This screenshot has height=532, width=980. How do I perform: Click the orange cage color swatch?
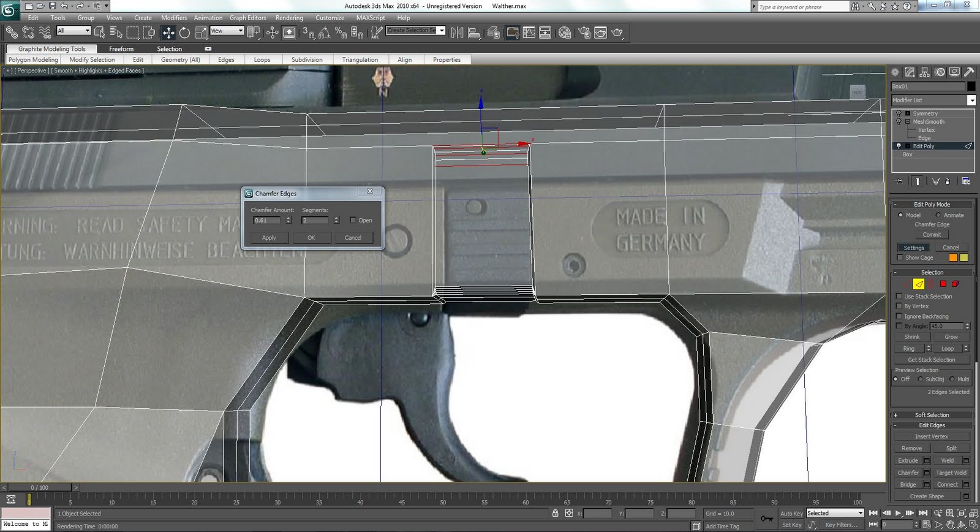pos(953,257)
